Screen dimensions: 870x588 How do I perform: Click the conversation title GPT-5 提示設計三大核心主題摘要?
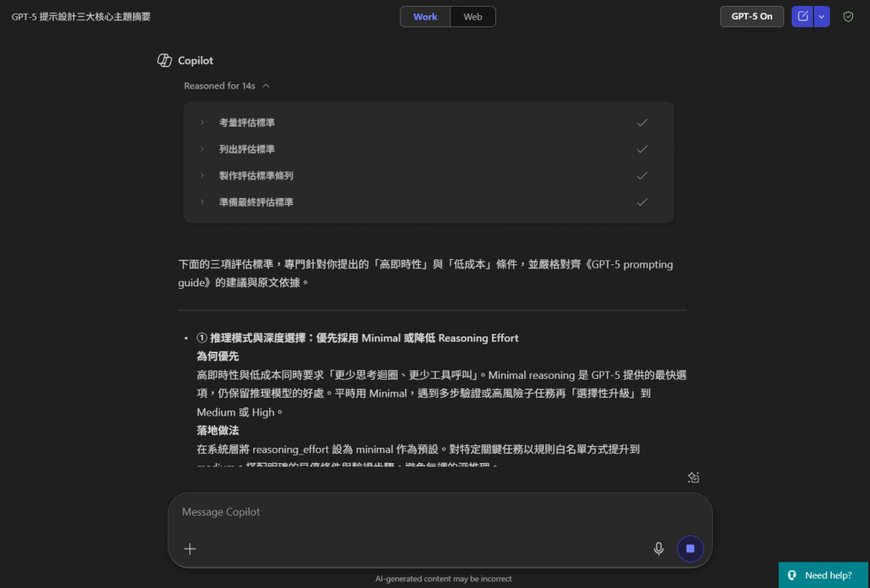point(81,17)
